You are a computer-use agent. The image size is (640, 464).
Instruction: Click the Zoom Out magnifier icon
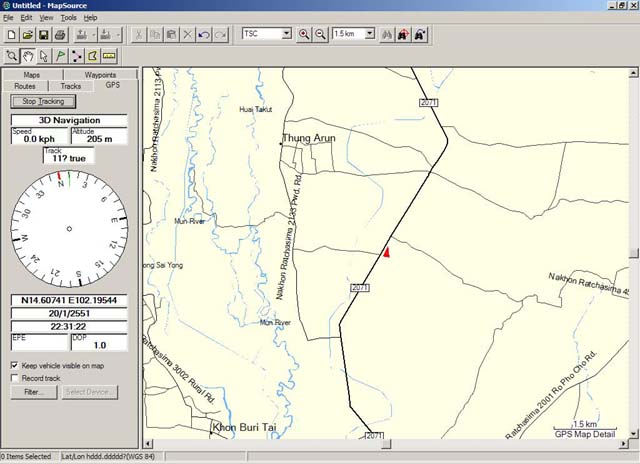point(320,34)
